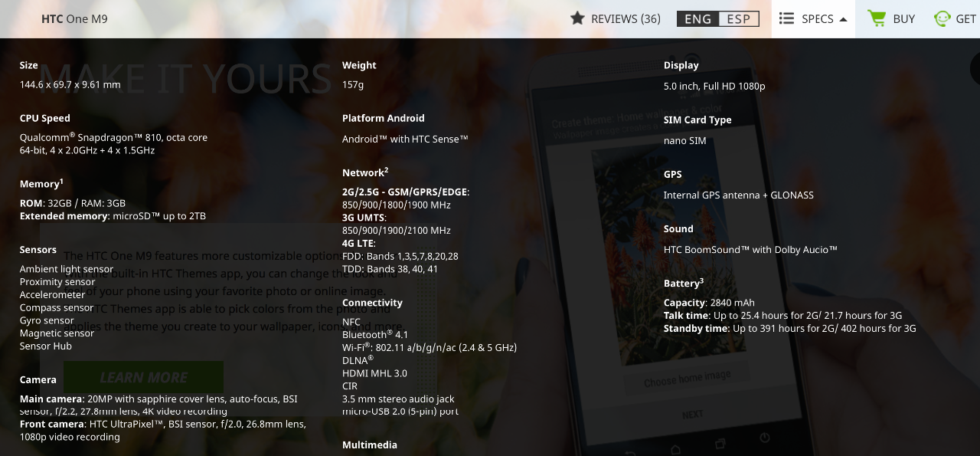The height and width of the screenshot is (456, 980).
Task: Click the Sensor Hub entry
Action: [x=46, y=346]
